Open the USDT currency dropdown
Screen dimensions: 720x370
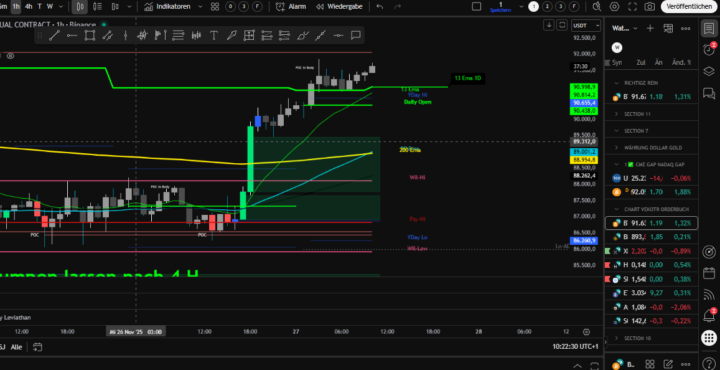[x=586, y=26]
